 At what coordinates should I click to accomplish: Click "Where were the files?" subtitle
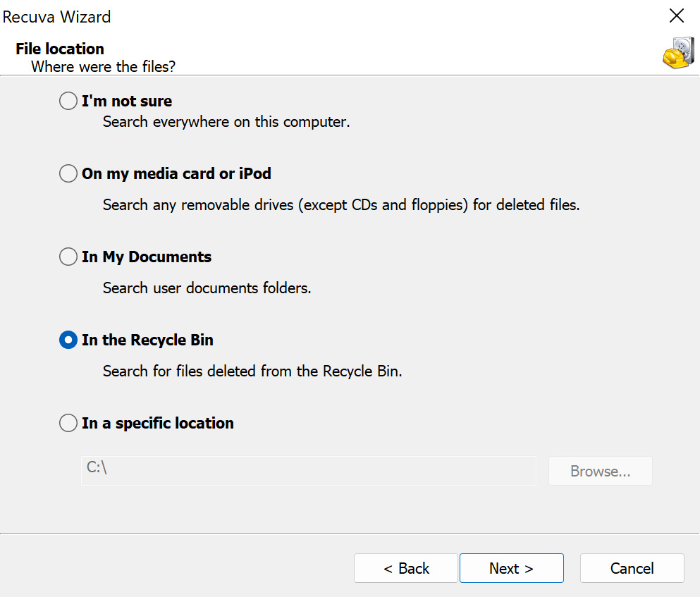click(103, 66)
